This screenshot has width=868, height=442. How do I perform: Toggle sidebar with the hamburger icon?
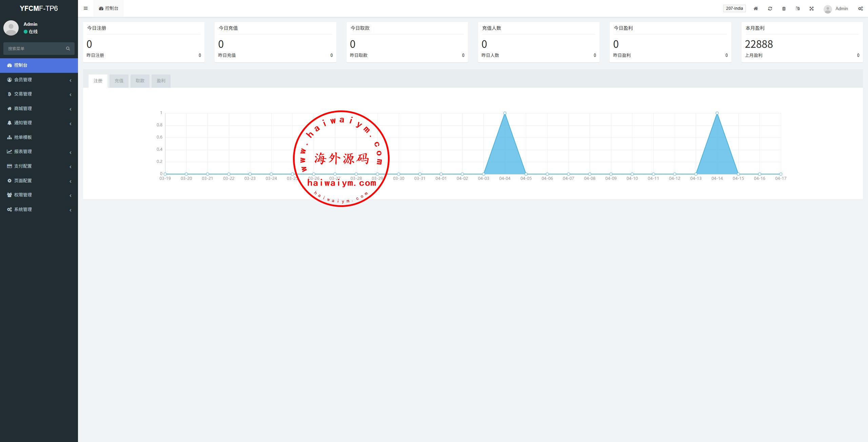85,8
